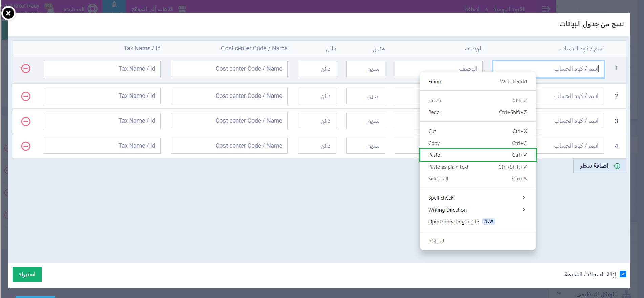644x298 pixels.
Task: Remove row 1 with red minus icon
Action: [26, 69]
